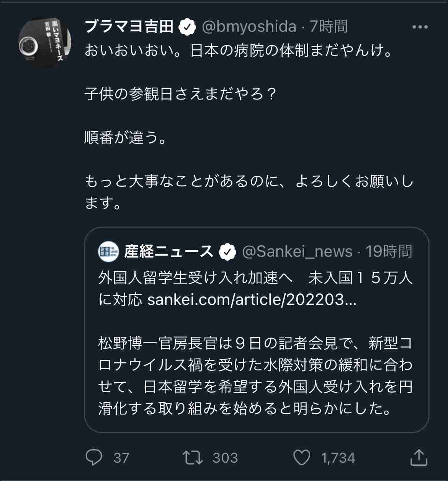Screen dimensions: 448x481
Task: Click the reply count showing 37
Action: click(x=120, y=457)
